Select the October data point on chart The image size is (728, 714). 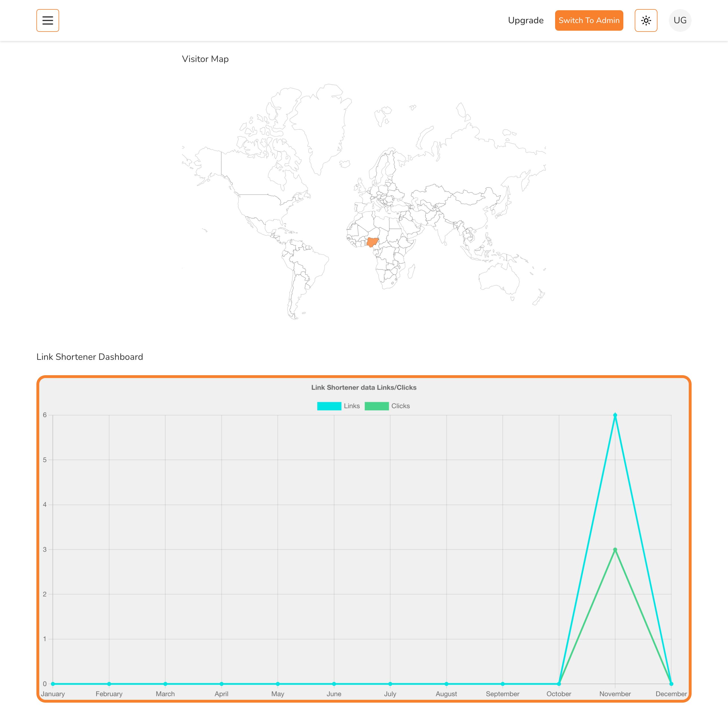pyautogui.click(x=559, y=684)
